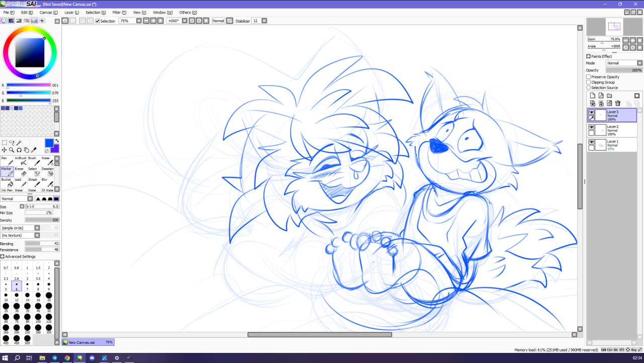Select the AirBrush tool
Image resolution: width=644 pixels, height=363 pixels.
(21, 161)
